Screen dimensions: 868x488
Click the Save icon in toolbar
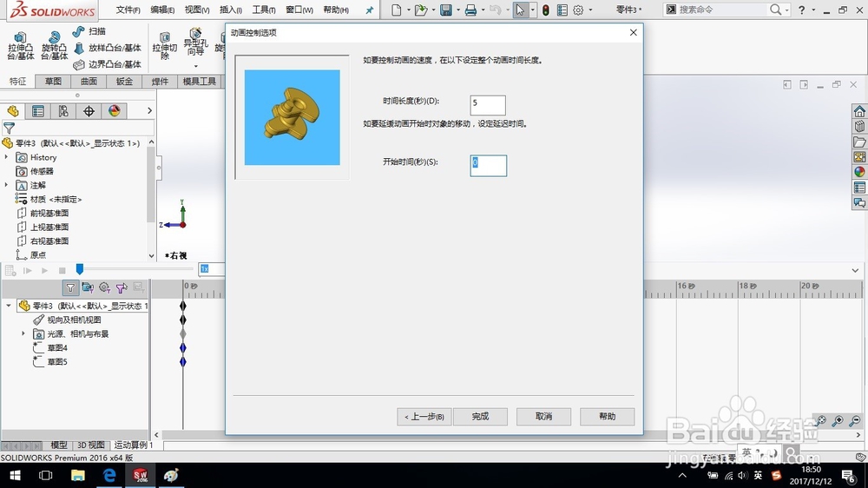[445, 10]
